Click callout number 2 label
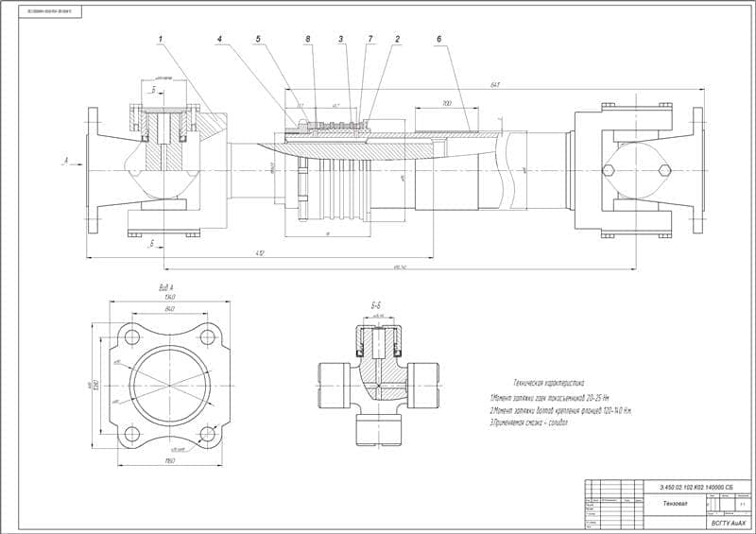This screenshot has height=534, width=756. click(397, 39)
